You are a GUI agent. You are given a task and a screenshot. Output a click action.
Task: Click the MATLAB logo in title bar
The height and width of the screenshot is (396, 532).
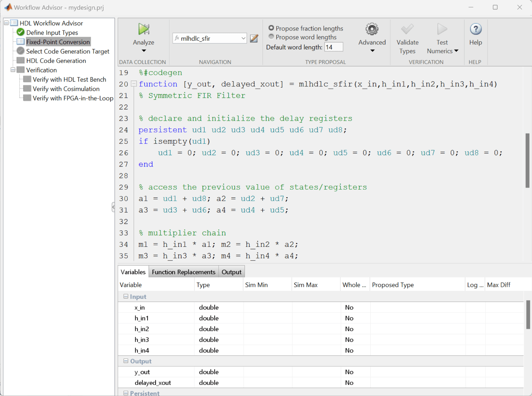point(8,7)
